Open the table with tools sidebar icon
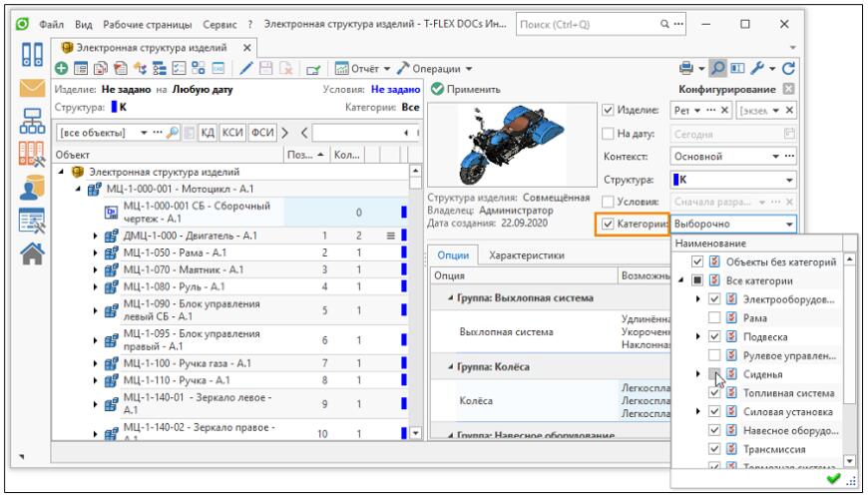 coord(32,221)
